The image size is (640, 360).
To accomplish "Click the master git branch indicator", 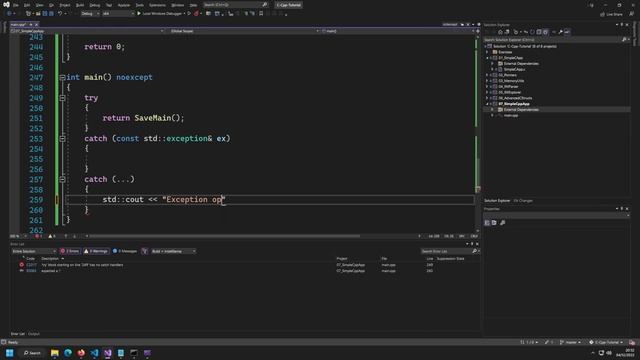I will 570,342.
